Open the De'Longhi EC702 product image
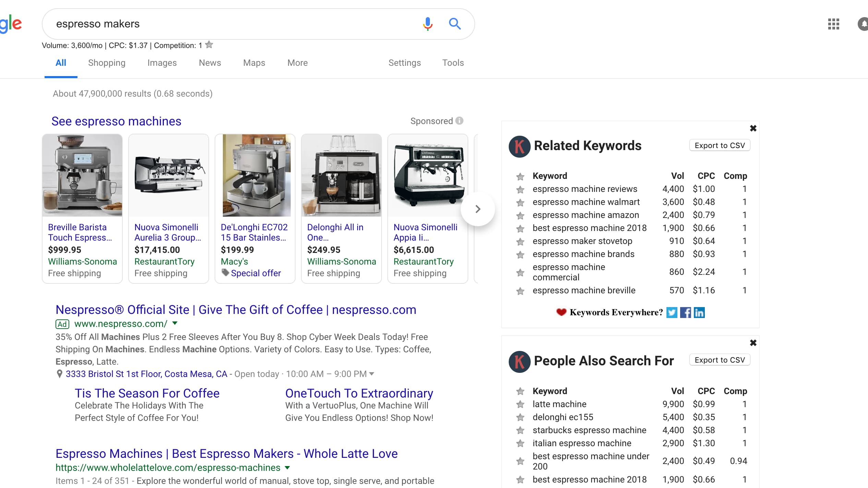Screen dimensions: 868x488 click(256, 175)
